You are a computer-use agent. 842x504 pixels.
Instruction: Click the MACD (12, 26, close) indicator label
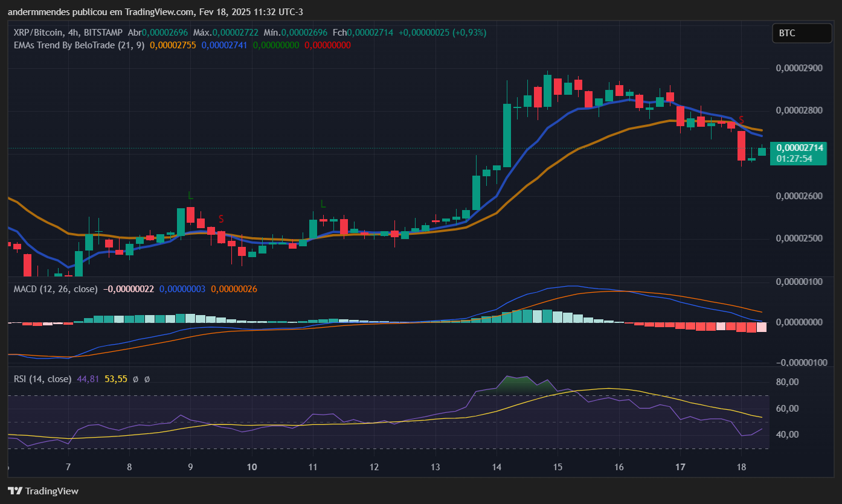56,289
